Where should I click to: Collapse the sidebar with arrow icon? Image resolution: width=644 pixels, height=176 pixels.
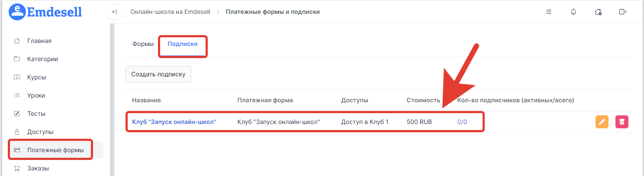(x=114, y=12)
